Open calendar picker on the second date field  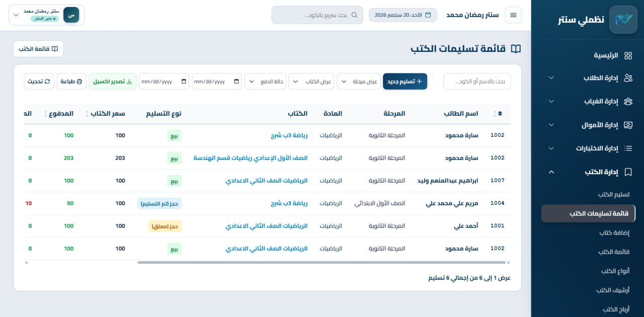184,82
